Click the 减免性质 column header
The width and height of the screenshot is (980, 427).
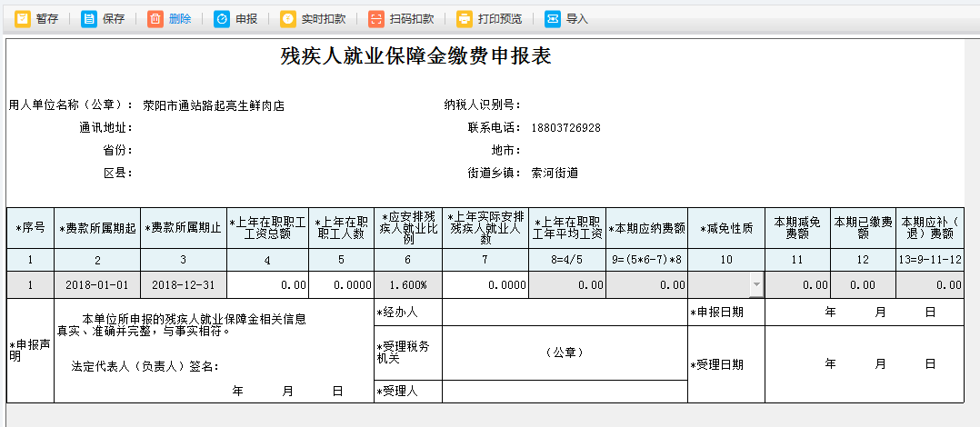pos(726,228)
